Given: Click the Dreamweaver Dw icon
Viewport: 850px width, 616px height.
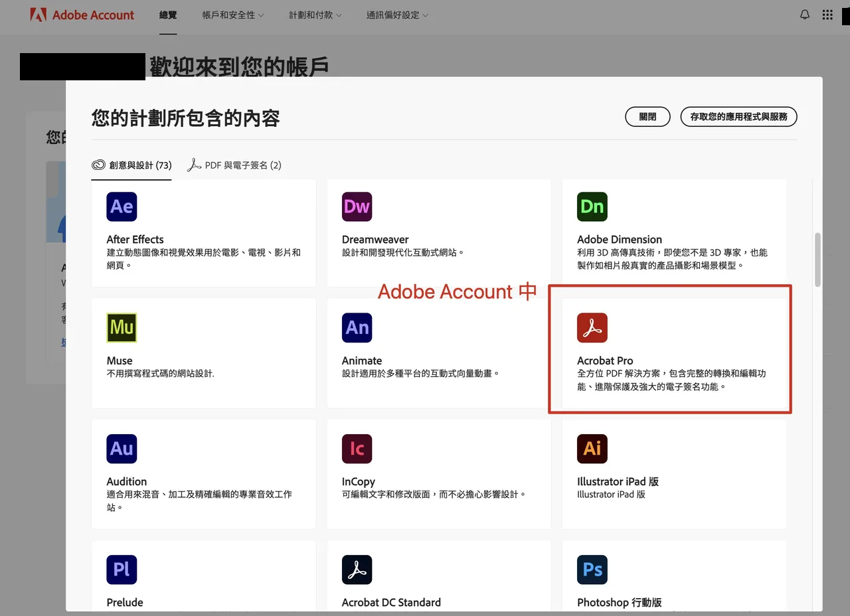Looking at the screenshot, I should (357, 206).
